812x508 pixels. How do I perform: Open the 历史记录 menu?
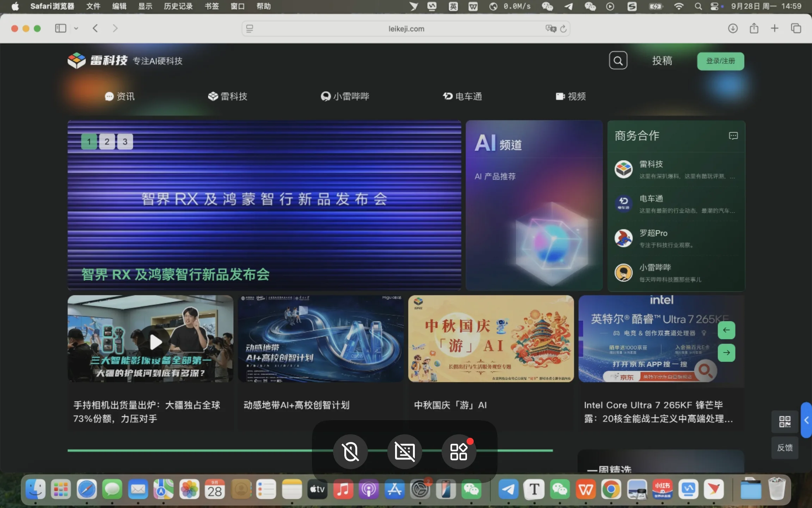tap(178, 6)
